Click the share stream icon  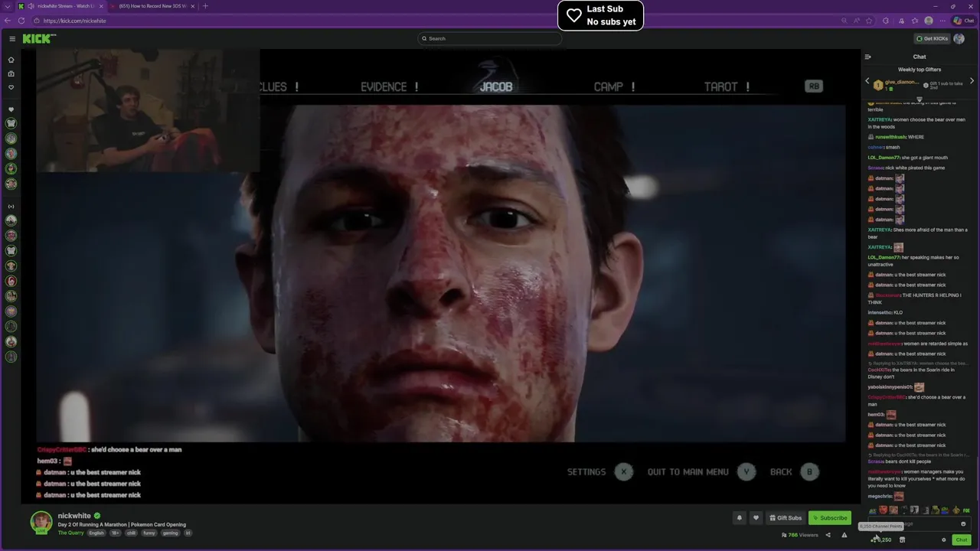[x=828, y=535]
